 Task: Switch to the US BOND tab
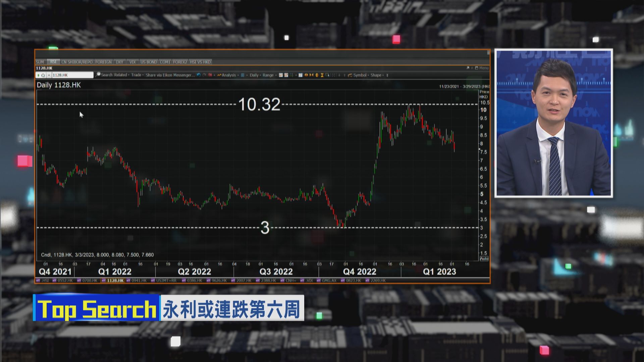click(149, 62)
